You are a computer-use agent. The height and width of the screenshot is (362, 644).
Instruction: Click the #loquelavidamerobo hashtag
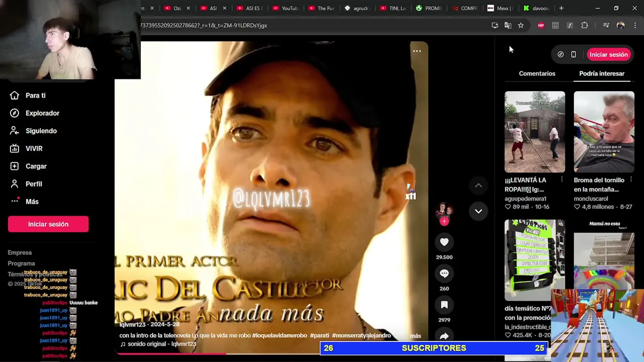pyautogui.click(x=279, y=336)
